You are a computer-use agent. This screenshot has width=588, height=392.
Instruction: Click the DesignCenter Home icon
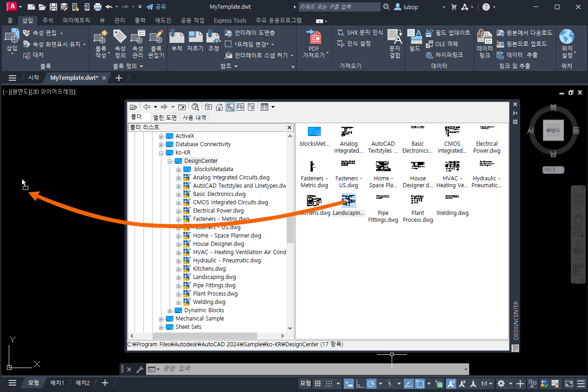[219, 107]
